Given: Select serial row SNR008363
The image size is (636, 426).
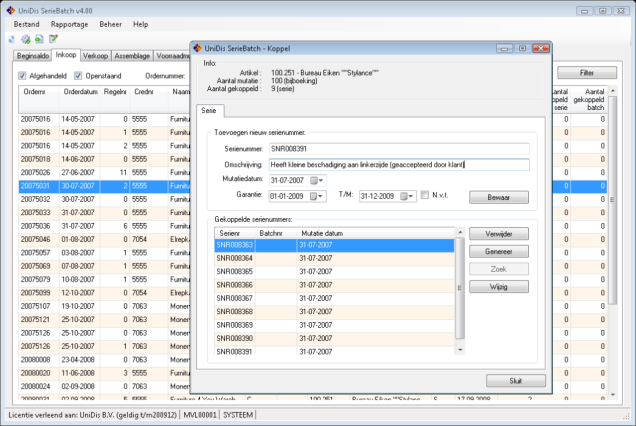Looking at the screenshot, I should tap(334, 245).
